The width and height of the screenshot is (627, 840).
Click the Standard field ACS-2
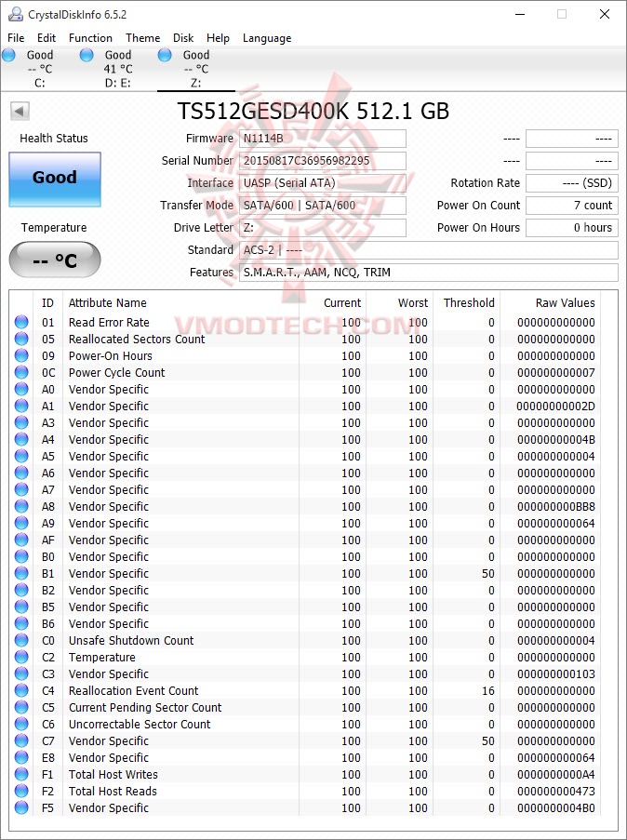coord(428,250)
